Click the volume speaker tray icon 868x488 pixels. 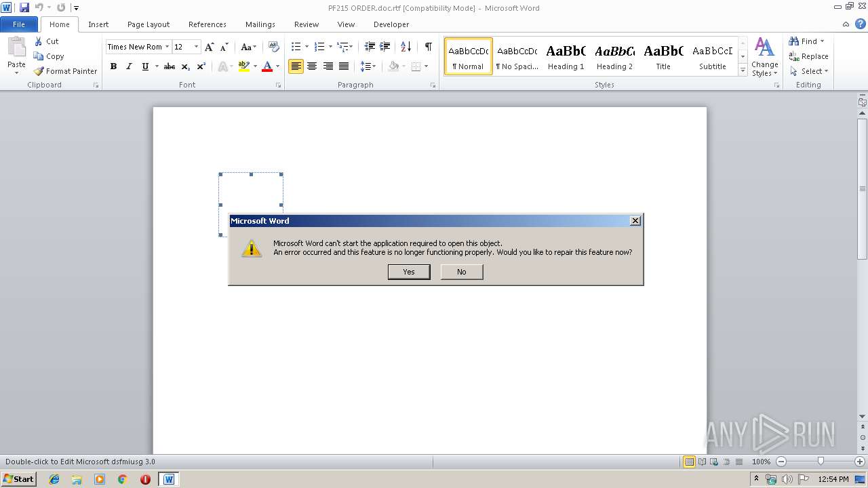pyautogui.click(x=787, y=479)
